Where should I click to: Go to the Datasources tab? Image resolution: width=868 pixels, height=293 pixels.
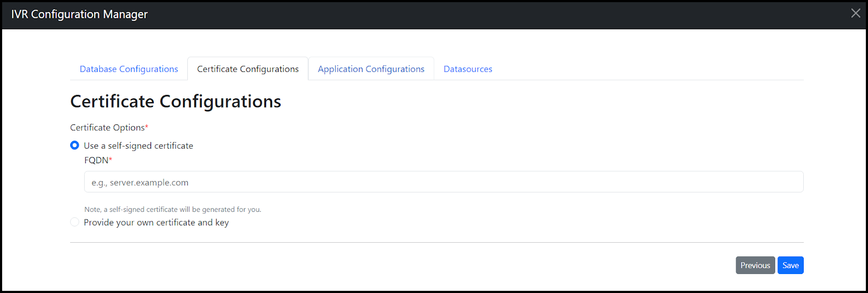point(467,69)
